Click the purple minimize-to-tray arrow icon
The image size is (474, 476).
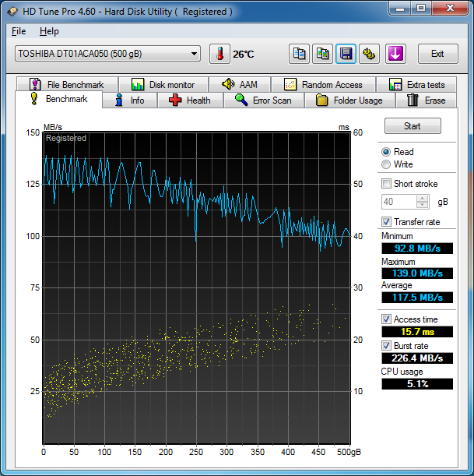[x=395, y=54]
